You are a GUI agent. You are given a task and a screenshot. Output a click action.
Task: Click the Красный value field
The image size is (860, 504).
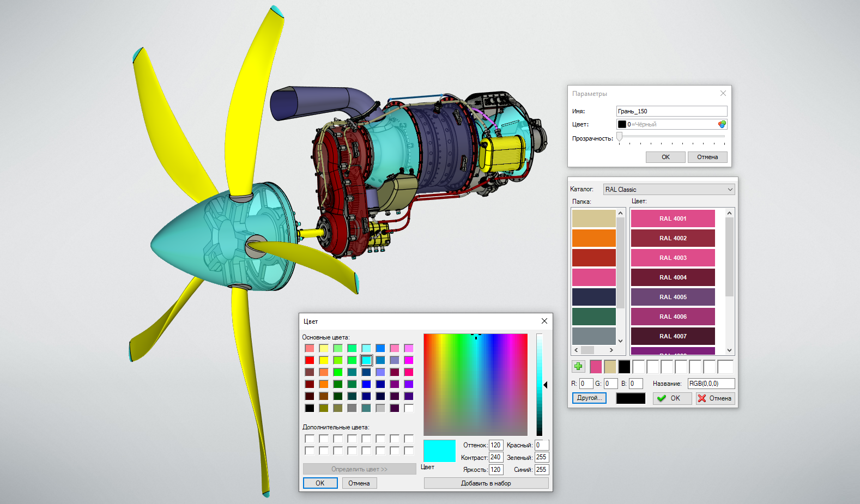[x=542, y=445]
